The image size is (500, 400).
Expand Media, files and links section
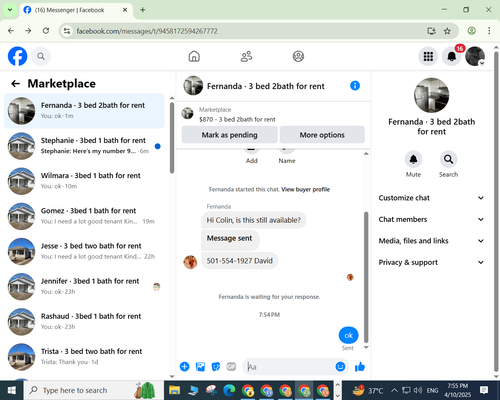(x=431, y=241)
